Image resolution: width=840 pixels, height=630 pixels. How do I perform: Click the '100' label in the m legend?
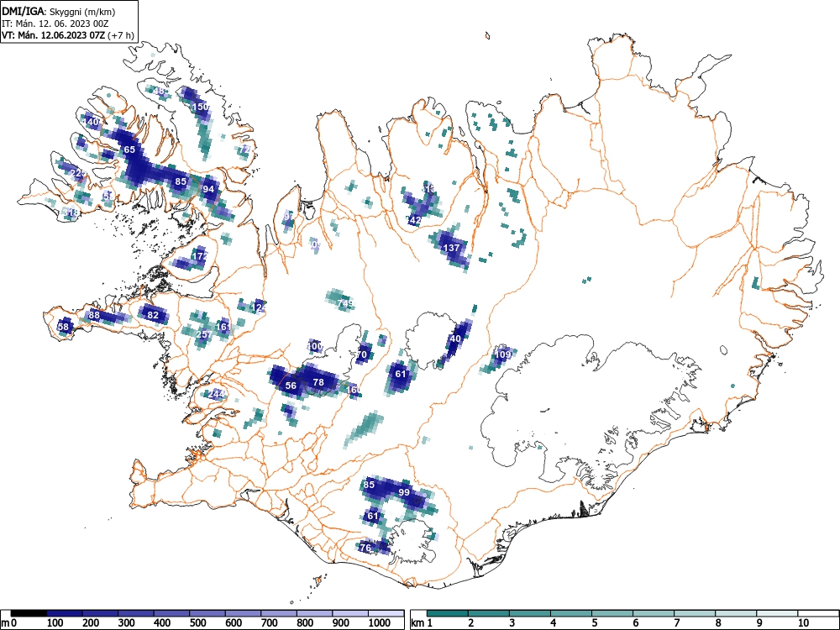coord(55,622)
